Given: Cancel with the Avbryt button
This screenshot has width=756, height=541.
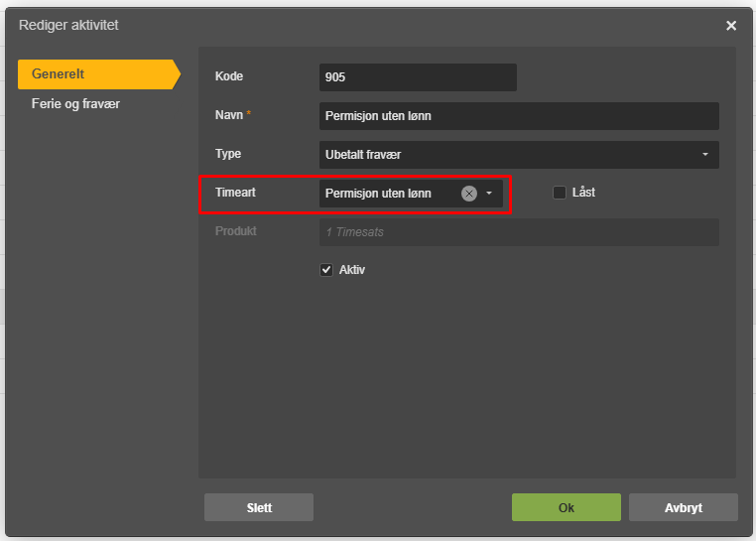Looking at the screenshot, I should pyautogui.click(x=684, y=507).
